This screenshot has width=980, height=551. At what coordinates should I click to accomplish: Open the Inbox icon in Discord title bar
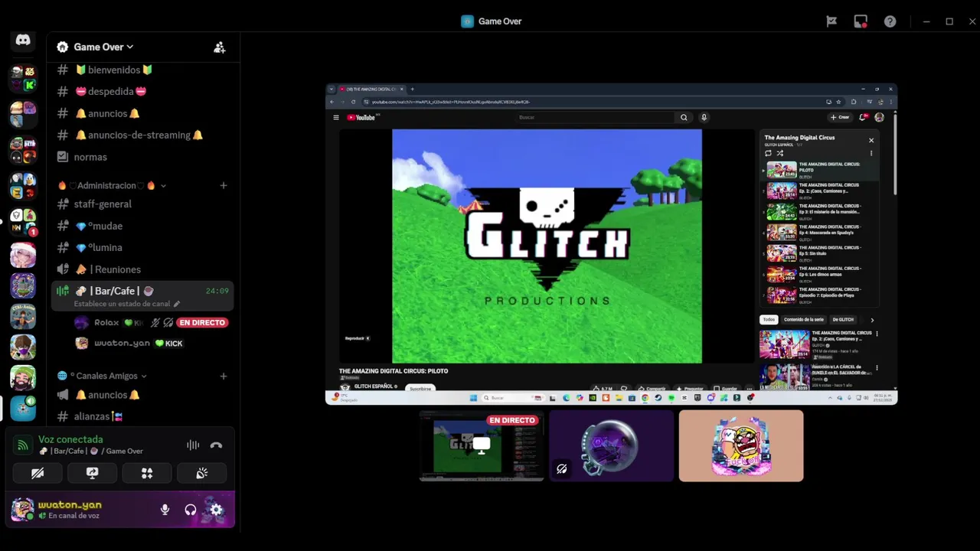(861, 21)
